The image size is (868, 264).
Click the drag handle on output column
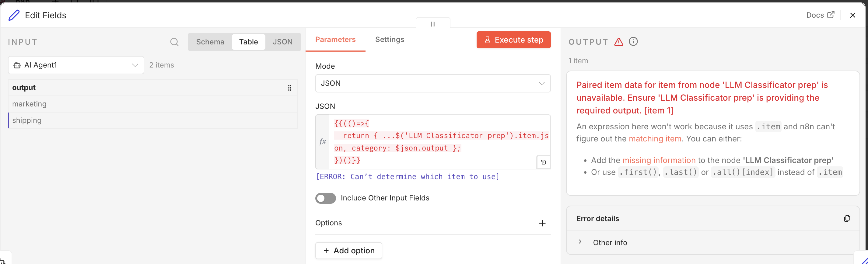coord(289,88)
